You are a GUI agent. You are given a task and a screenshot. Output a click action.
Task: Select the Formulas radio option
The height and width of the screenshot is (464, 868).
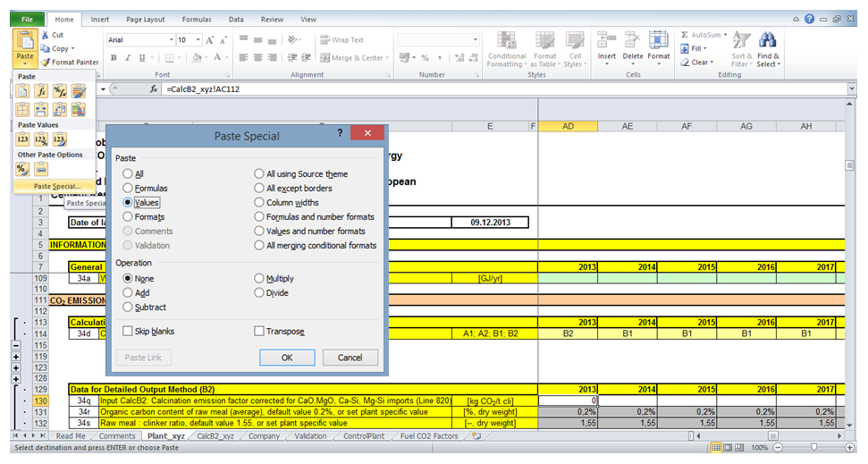pos(128,188)
